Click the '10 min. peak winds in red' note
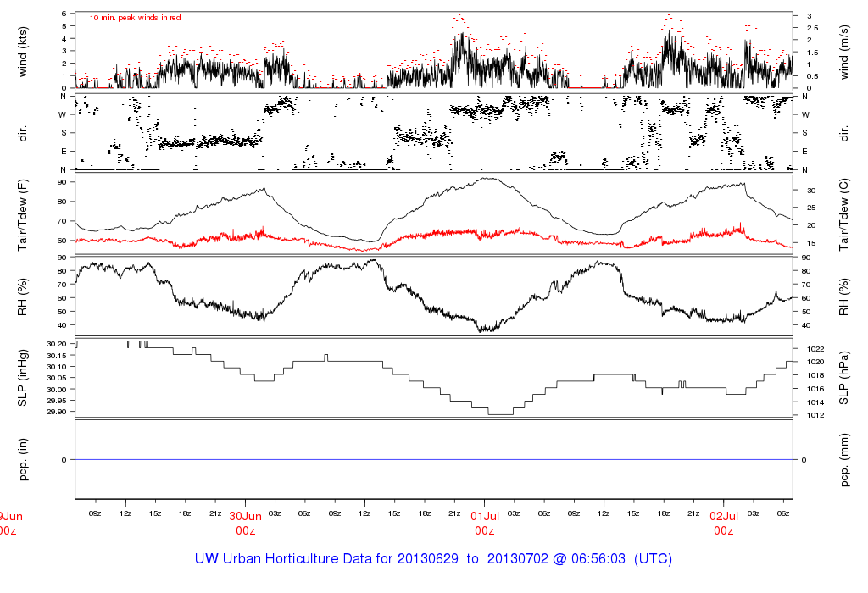Image resolution: width=868 pixels, height=593 pixels. click(135, 18)
